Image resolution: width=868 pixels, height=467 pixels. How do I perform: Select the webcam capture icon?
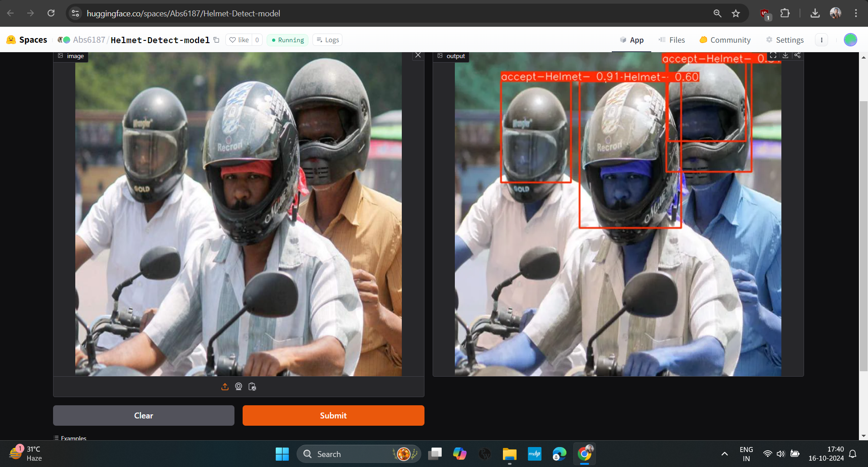[x=239, y=387]
